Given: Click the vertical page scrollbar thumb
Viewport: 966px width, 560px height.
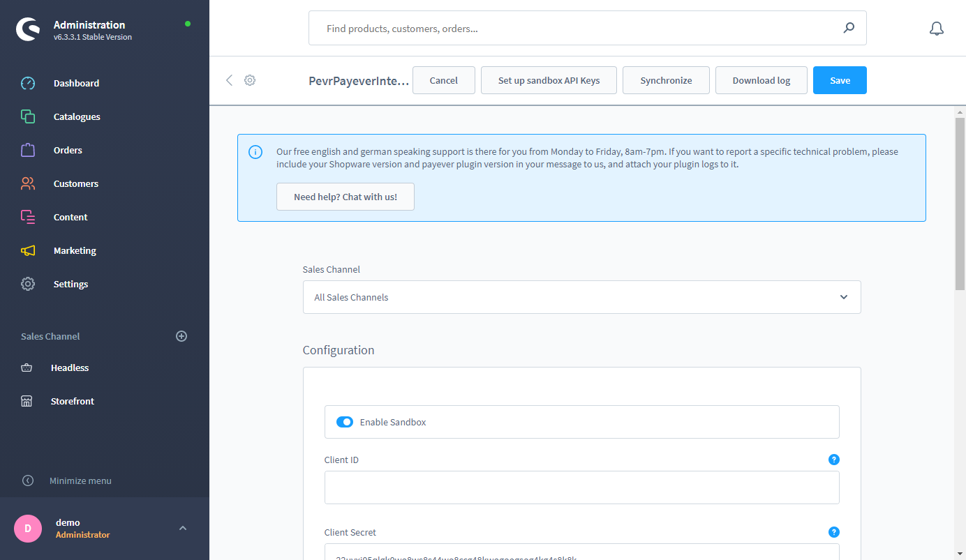Looking at the screenshot, I should 960,203.
